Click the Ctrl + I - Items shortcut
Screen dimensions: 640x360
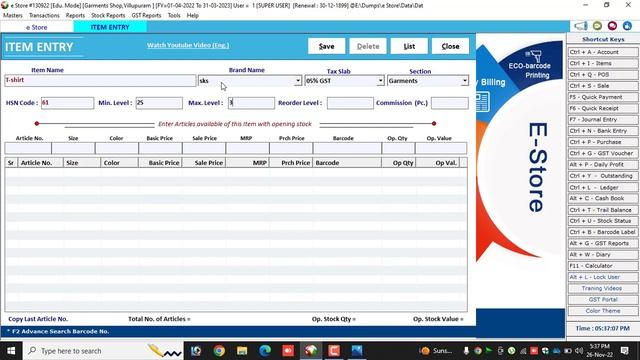[603, 63]
